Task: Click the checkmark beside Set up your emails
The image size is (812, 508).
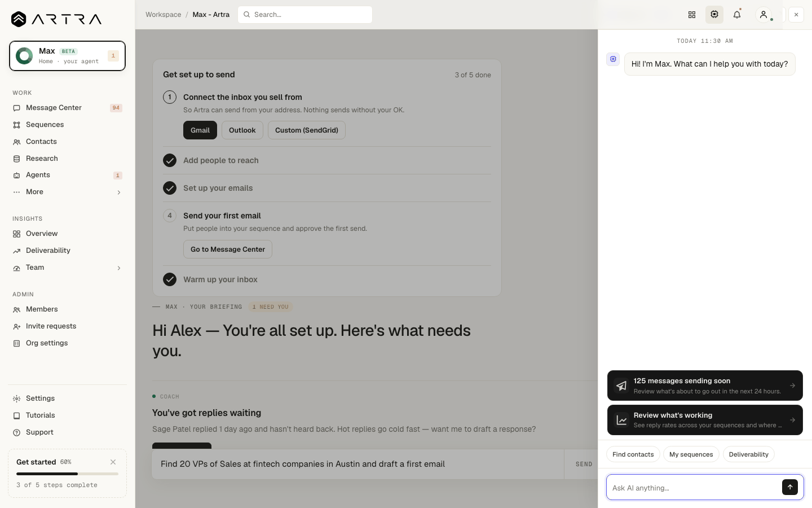Action: (170, 188)
